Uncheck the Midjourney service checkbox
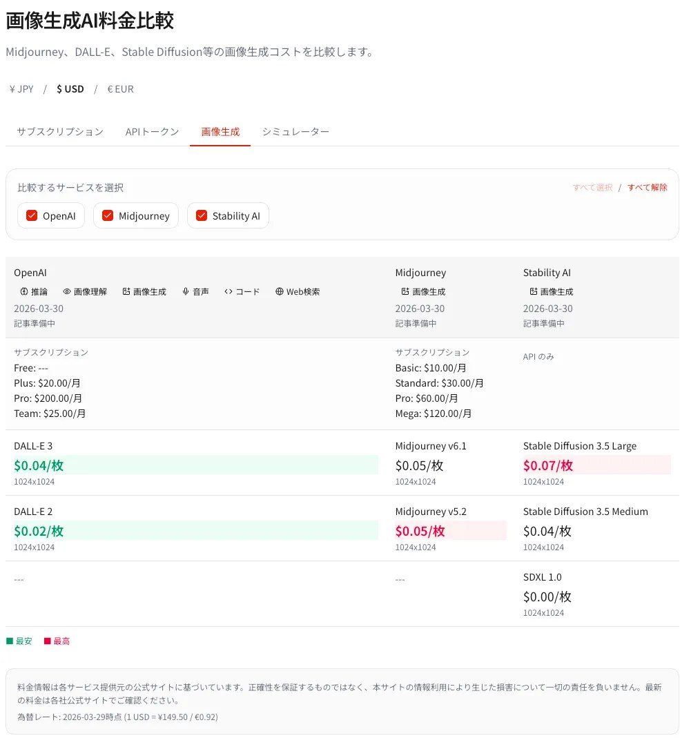700x747 pixels. [108, 216]
